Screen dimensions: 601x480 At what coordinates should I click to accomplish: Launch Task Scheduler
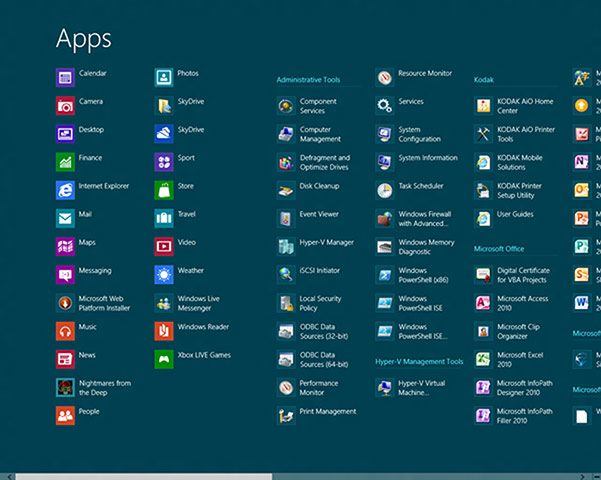point(385,189)
